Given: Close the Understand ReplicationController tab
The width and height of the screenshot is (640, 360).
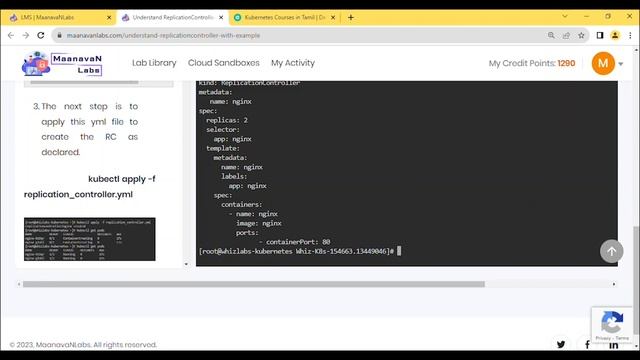Looking at the screenshot, I should tap(221, 18).
